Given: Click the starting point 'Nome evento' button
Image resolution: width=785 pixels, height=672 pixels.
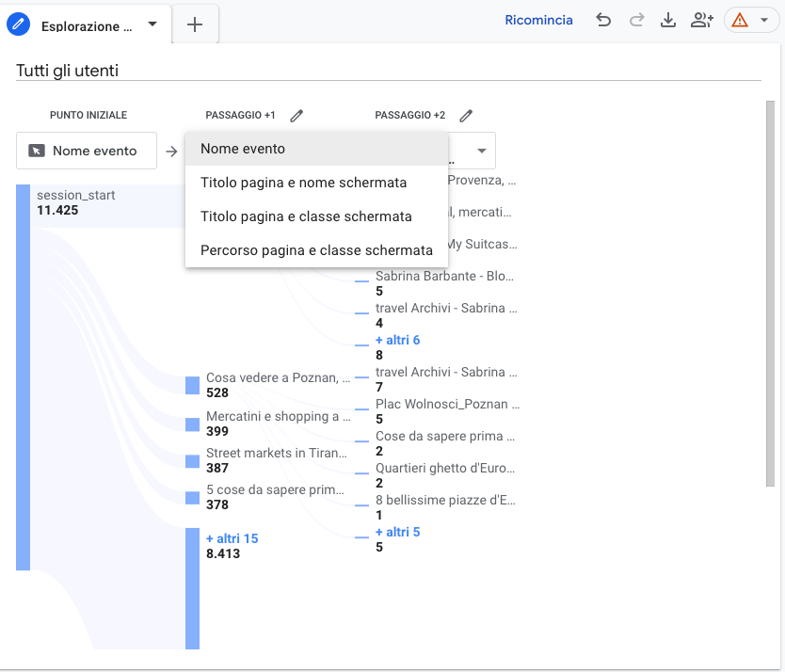Looking at the screenshot, I should pyautogui.click(x=87, y=151).
